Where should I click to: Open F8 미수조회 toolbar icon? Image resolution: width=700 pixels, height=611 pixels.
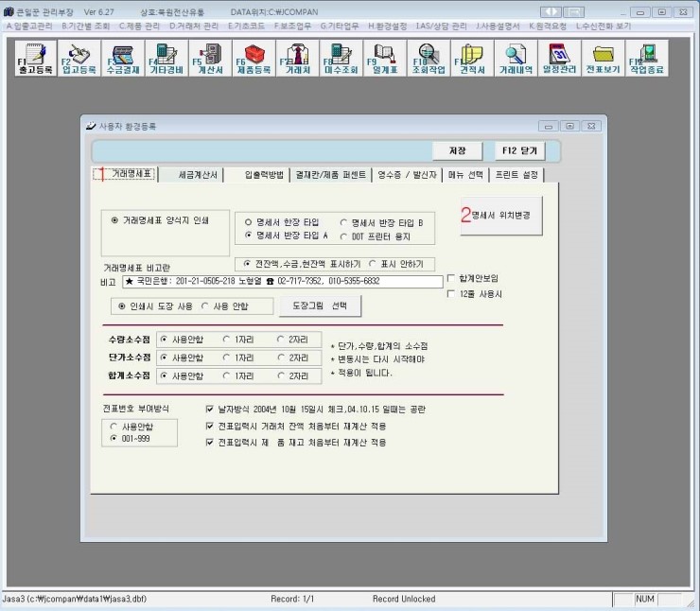click(x=341, y=59)
